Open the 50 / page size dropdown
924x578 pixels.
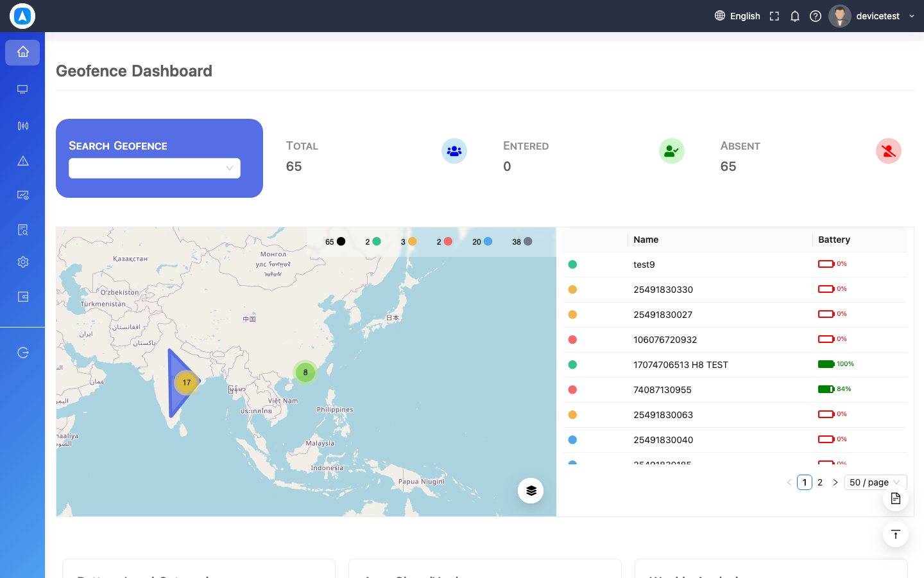click(x=875, y=482)
